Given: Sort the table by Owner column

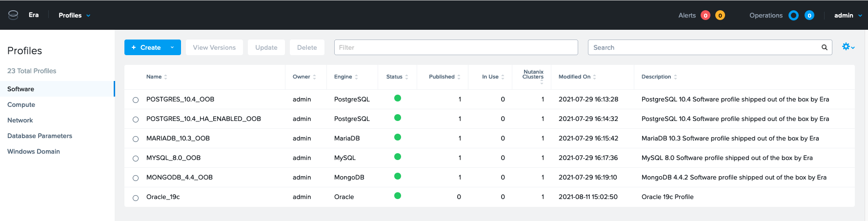Looking at the screenshot, I should point(304,77).
